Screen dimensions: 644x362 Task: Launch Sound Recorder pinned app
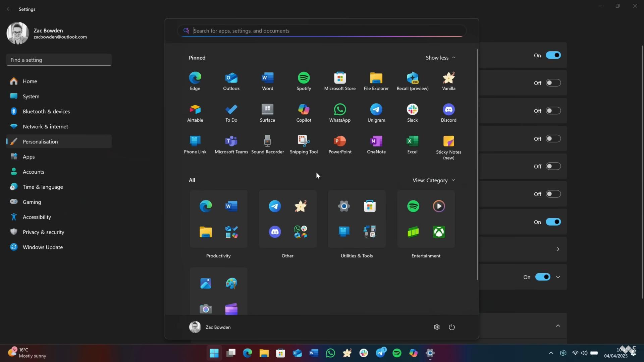point(267,145)
